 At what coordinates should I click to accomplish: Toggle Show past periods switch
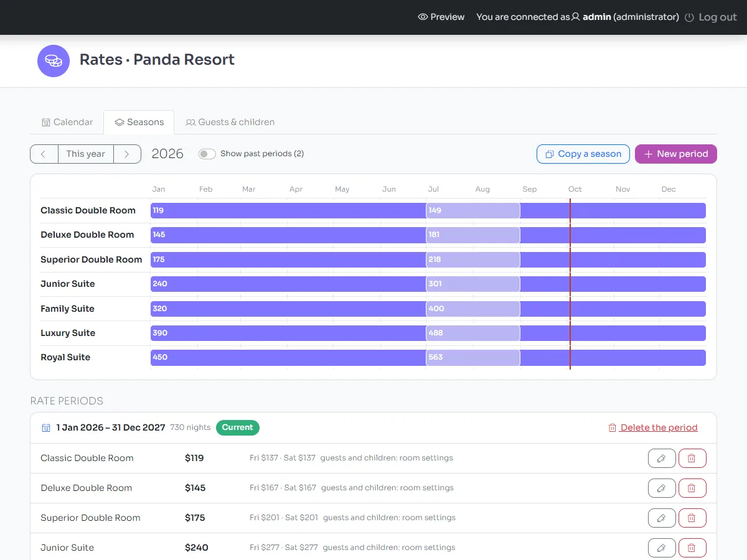pos(207,154)
